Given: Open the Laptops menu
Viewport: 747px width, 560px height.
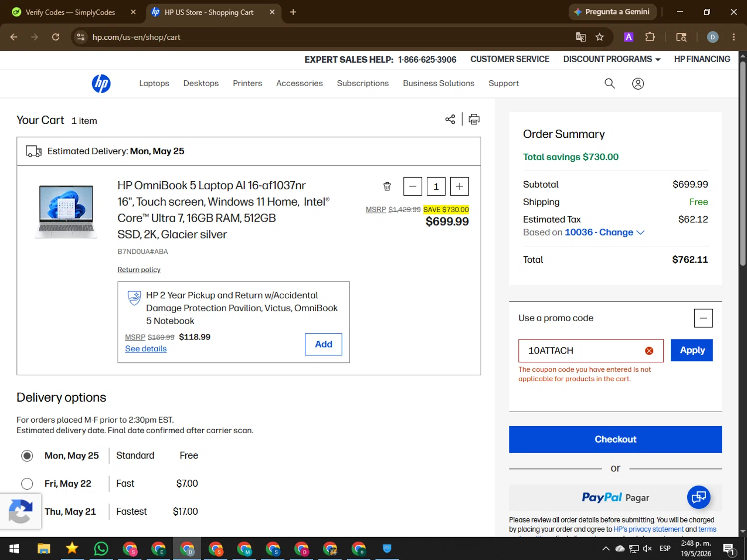Looking at the screenshot, I should click(154, 84).
